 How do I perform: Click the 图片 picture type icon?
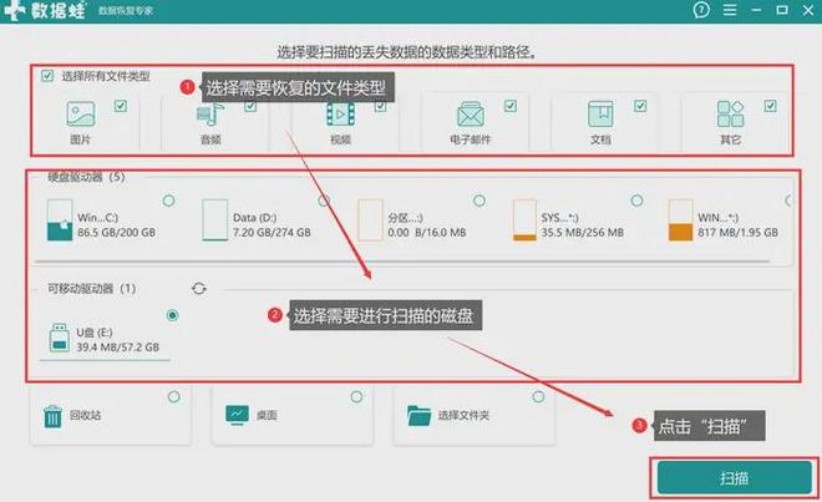pos(81,114)
